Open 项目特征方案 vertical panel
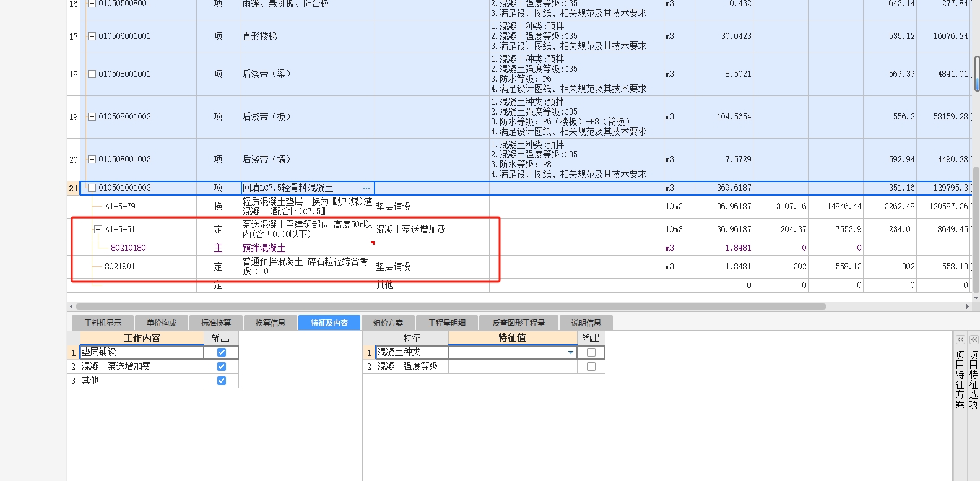980x481 pixels. 960,379
